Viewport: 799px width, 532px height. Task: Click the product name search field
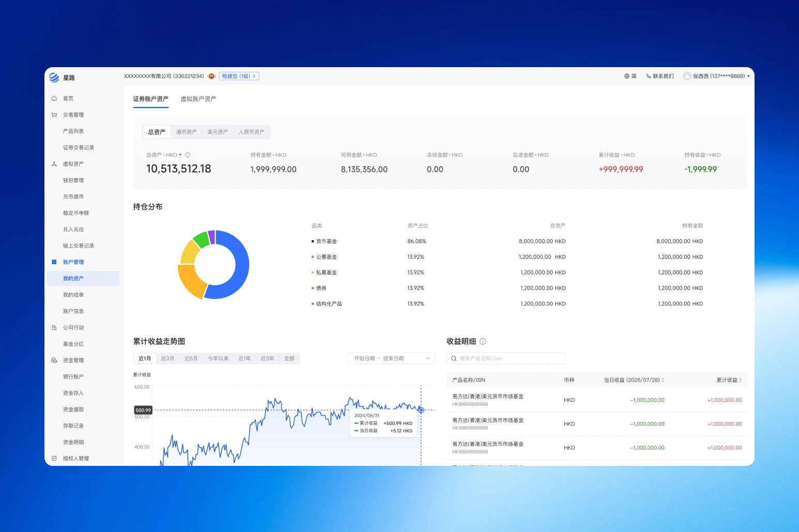[x=506, y=358]
